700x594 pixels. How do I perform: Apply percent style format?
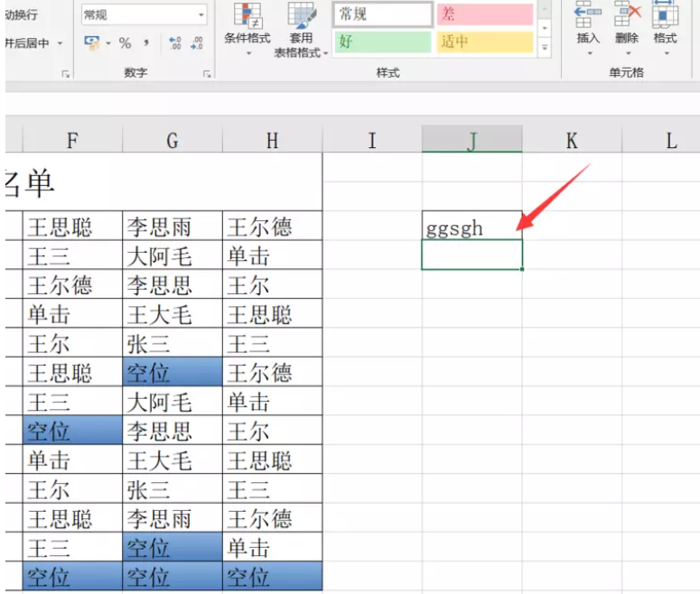[x=125, y=43]
